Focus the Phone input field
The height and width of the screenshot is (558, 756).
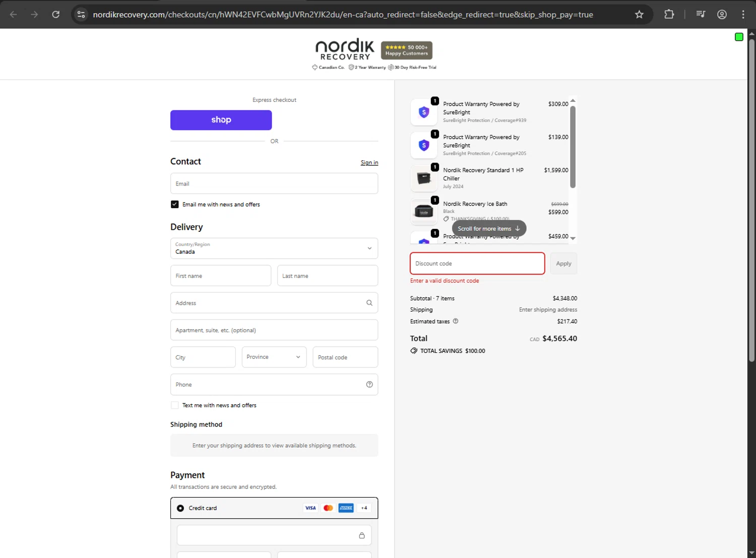click(x=274, y=385)
